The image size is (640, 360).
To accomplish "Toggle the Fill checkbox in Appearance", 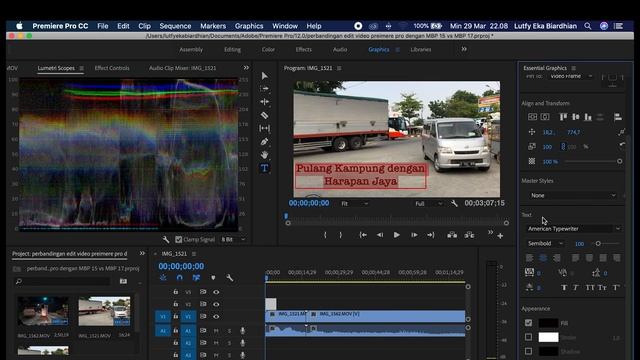I will 528,323.
